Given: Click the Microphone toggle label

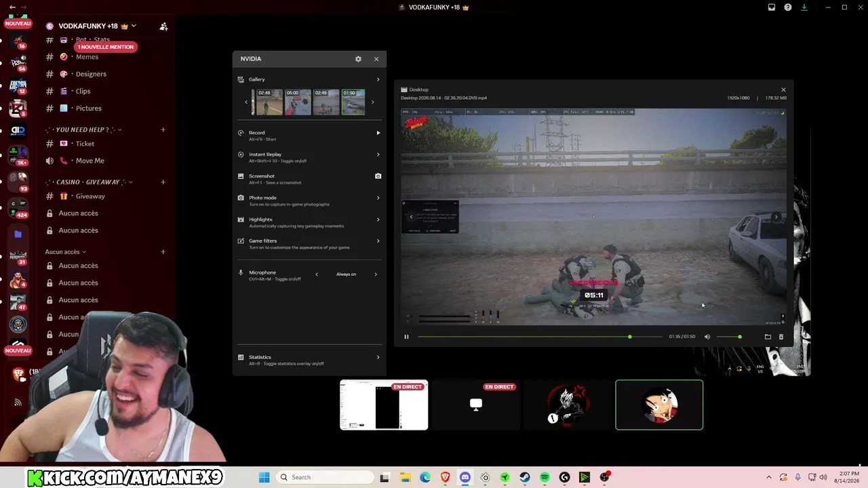Looking at the screenshot, I should point(262,272).
